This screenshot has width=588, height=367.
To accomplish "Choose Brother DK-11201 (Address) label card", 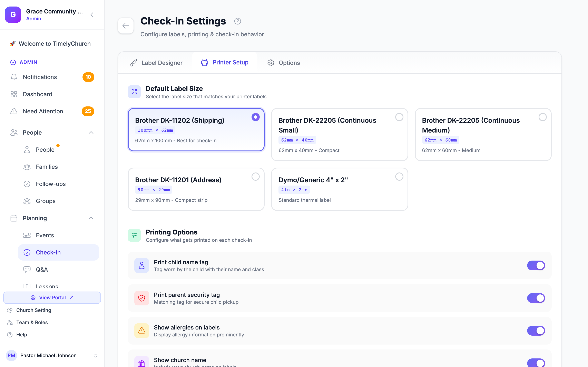I will point(196,189).
